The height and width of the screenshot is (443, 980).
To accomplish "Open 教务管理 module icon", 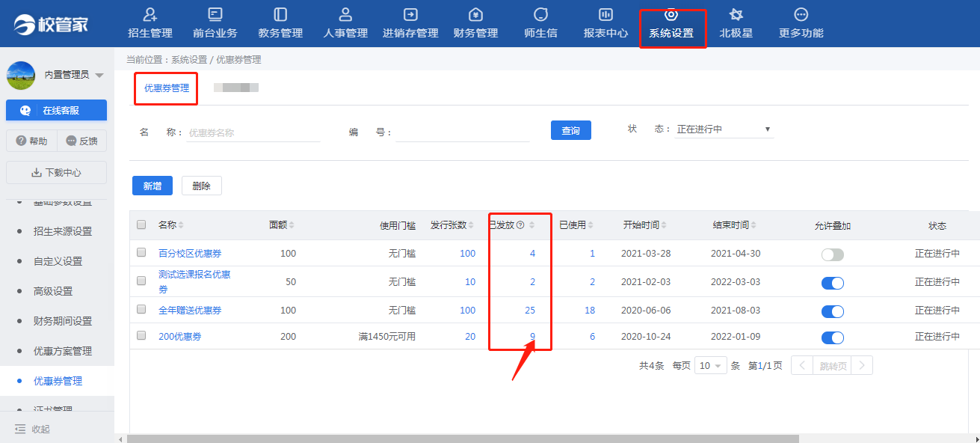I will point(280,14).
